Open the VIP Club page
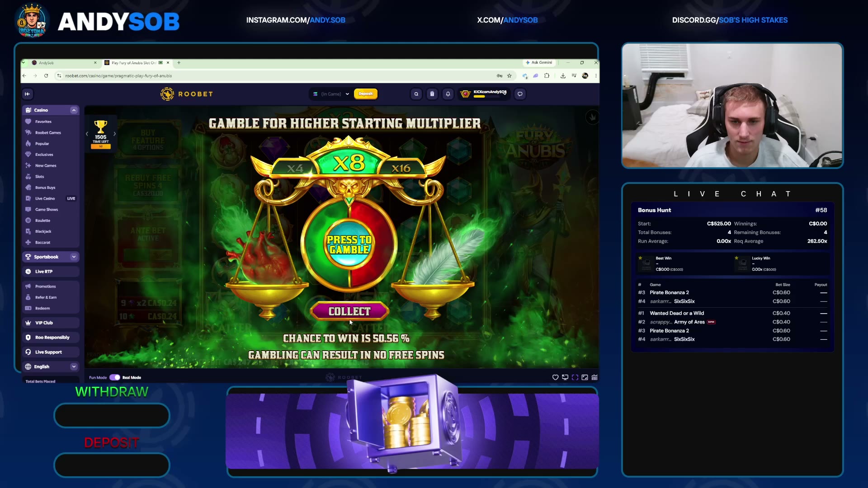 (51, 323)
